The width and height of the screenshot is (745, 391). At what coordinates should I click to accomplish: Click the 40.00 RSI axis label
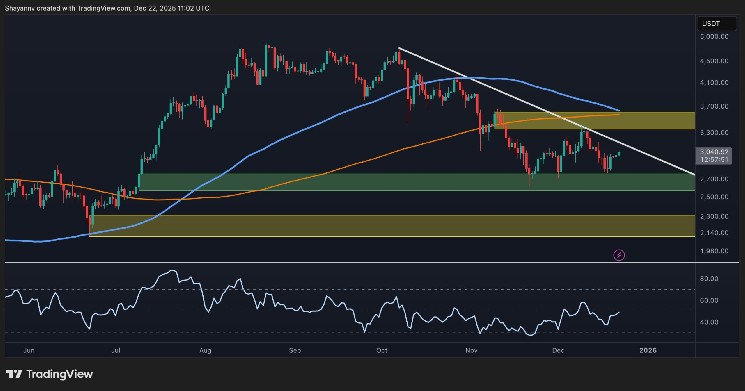tap(709, 322)
